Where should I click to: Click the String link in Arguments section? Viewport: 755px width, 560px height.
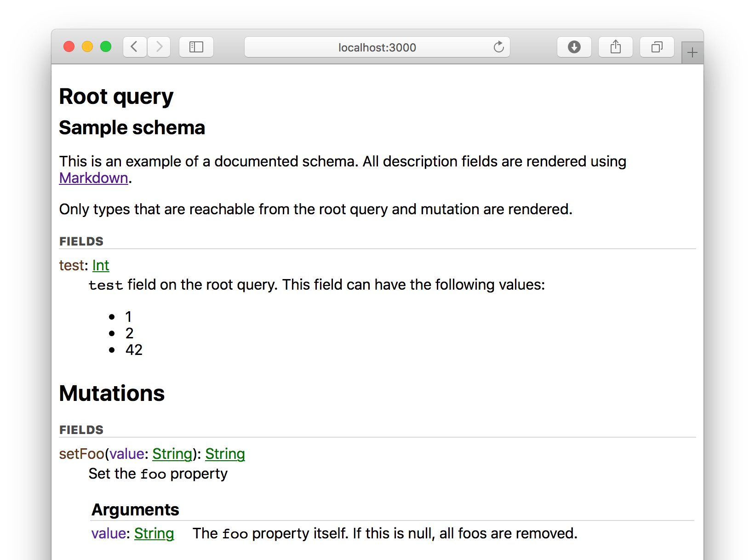154,533
